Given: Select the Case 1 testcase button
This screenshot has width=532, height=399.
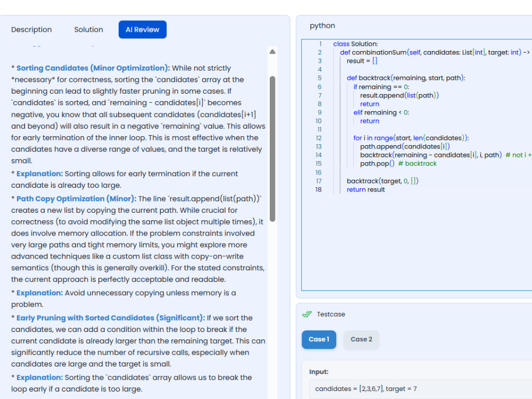Looking at the screenshot, I should tap(319, 339).
